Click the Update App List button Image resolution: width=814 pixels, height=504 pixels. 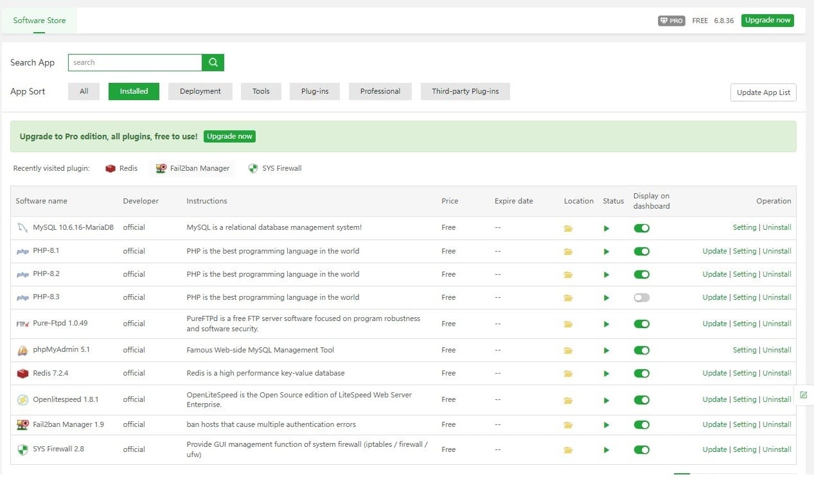[x=763, y=92]
